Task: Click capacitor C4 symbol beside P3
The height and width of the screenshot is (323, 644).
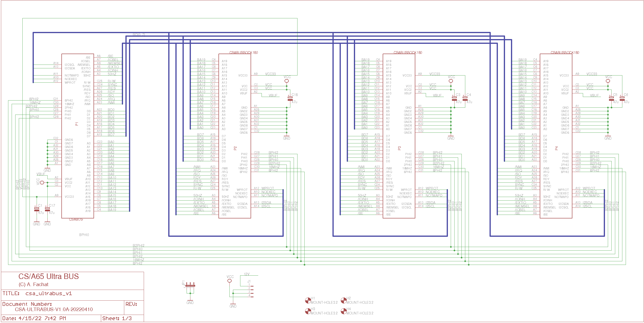Action: 465,99
